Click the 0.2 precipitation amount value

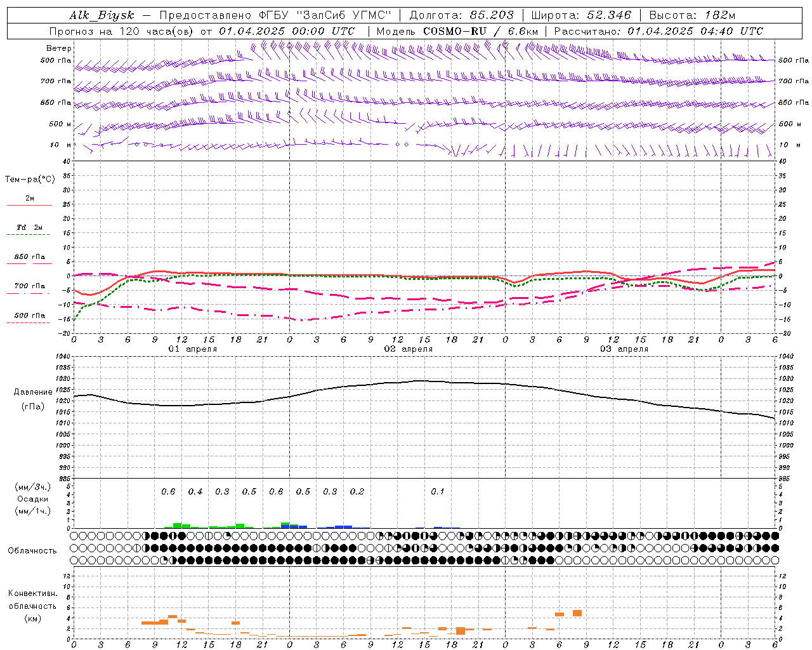[x=357, y=492]
